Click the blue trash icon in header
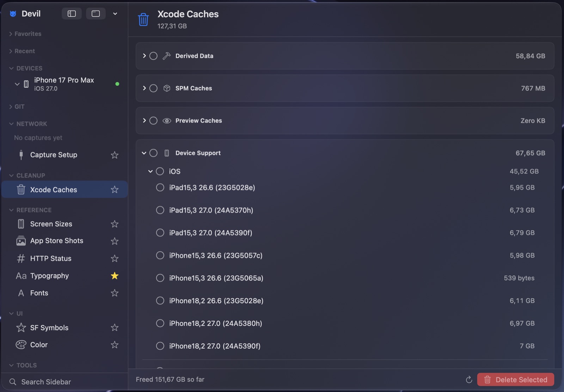The width and height of the screenshot is (564, 392). [x=143, y=19]
